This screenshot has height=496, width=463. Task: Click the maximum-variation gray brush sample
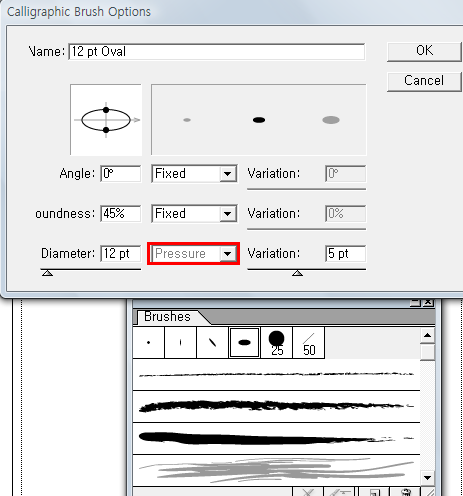[331, 120]
